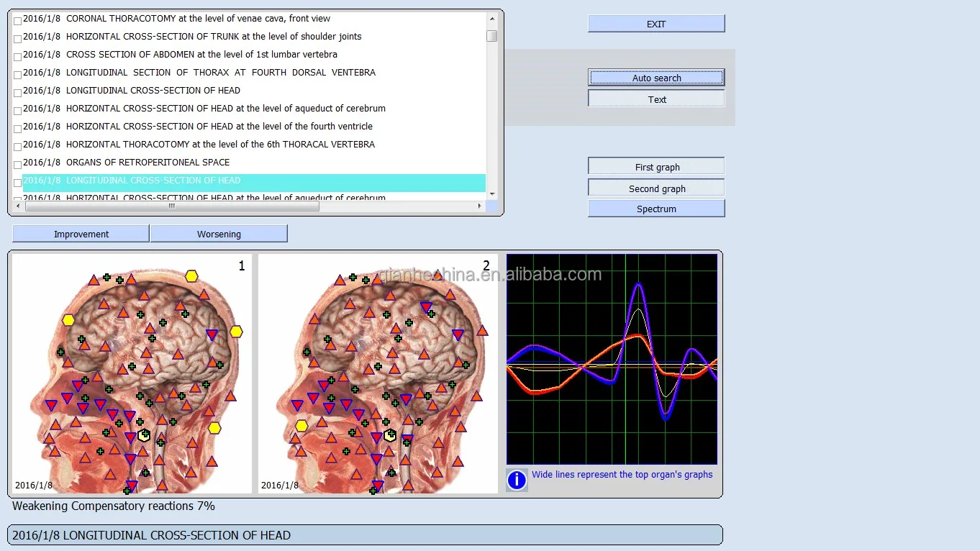Screen dimensions: 980x551
Task: Click horizontal scrollbar right arrow
Action: (x=480, y=206)
